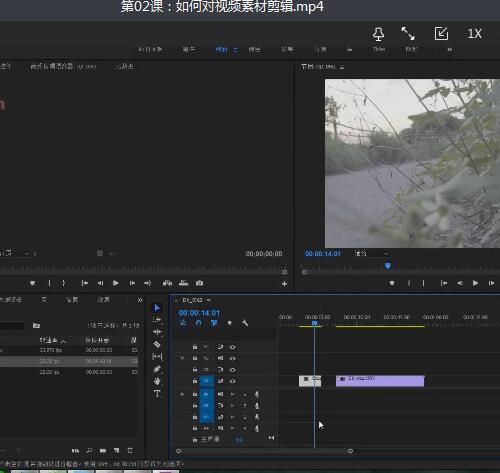Select the Razor tool
Image resolution: width=500 pixels, height=473 pixels.
tap(157, 344)
